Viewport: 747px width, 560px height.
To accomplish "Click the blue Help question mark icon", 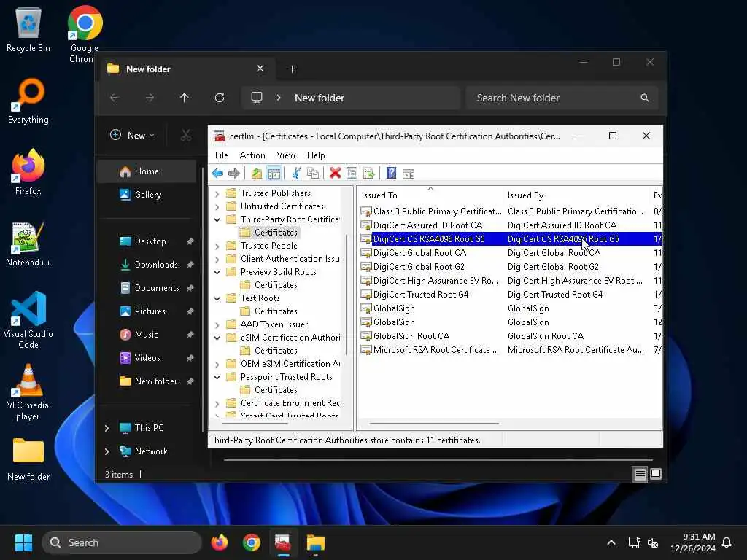I will (391, 174).
